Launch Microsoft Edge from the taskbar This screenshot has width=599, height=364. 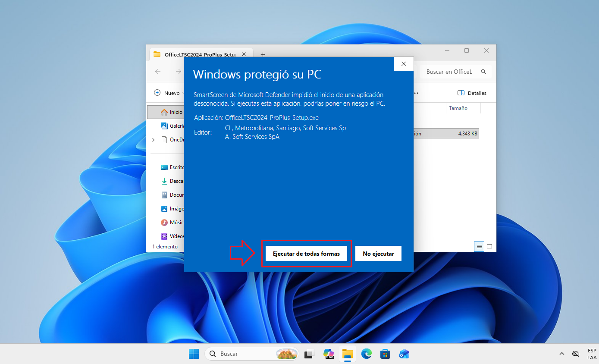click(367, 354)
